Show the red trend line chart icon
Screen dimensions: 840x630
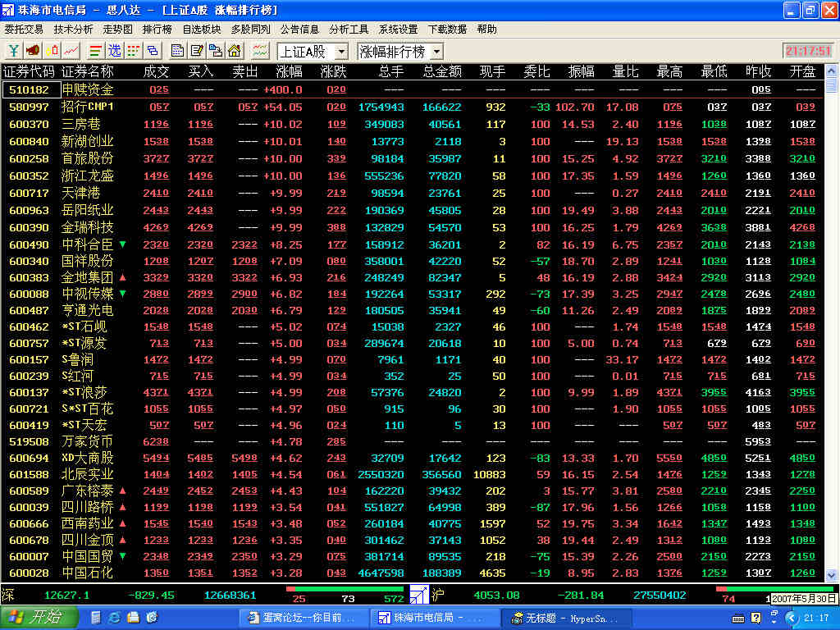(x=71, y=51)
